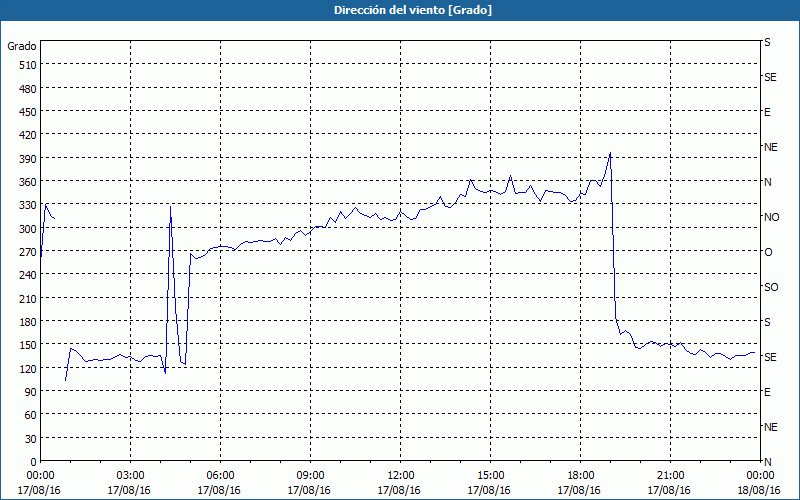Click the title "Dirección del viento [Grado]"
Viewport: 800px width, 500px height.
pyautogui.click(x=413, y=10)
